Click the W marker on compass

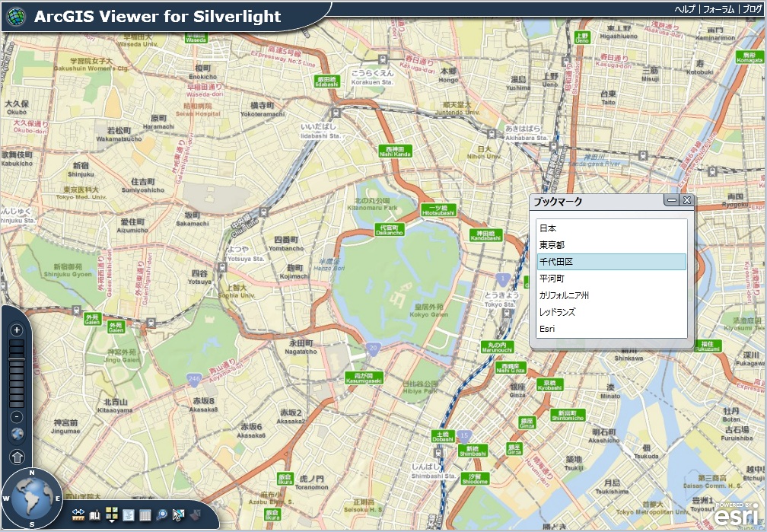click(6, 499)
